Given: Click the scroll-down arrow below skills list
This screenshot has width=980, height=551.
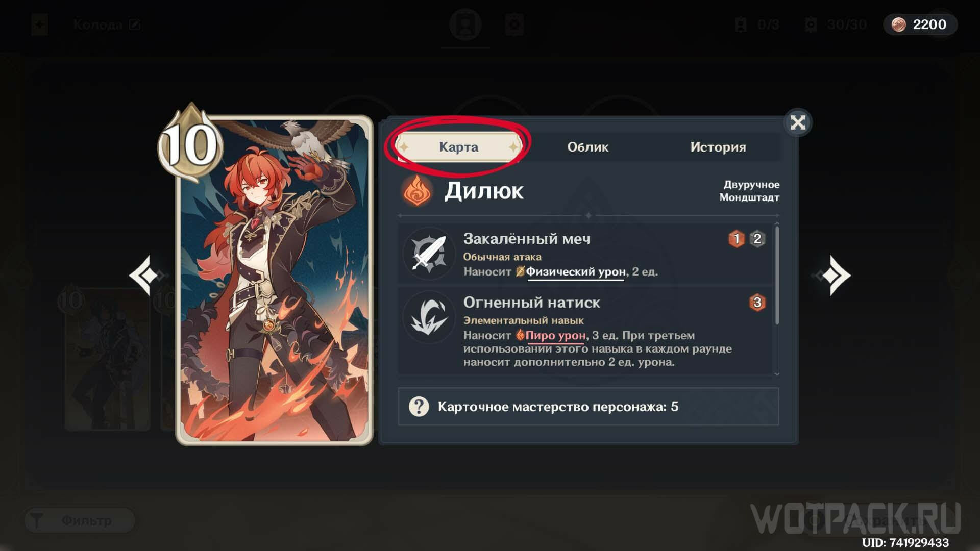Looking at the screenshot, I should pyautogui.click(x=777, y=374).
